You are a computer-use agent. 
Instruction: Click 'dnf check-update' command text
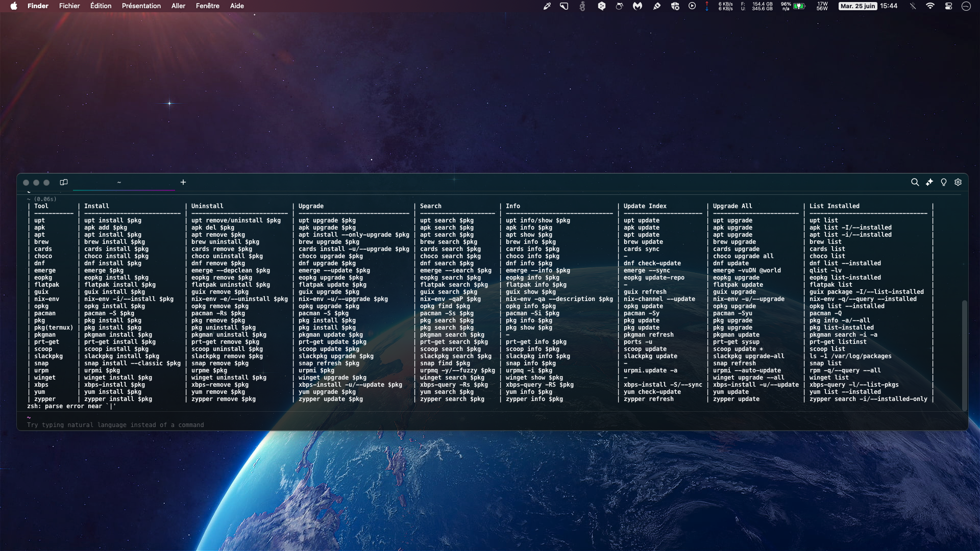pos(652,263)
